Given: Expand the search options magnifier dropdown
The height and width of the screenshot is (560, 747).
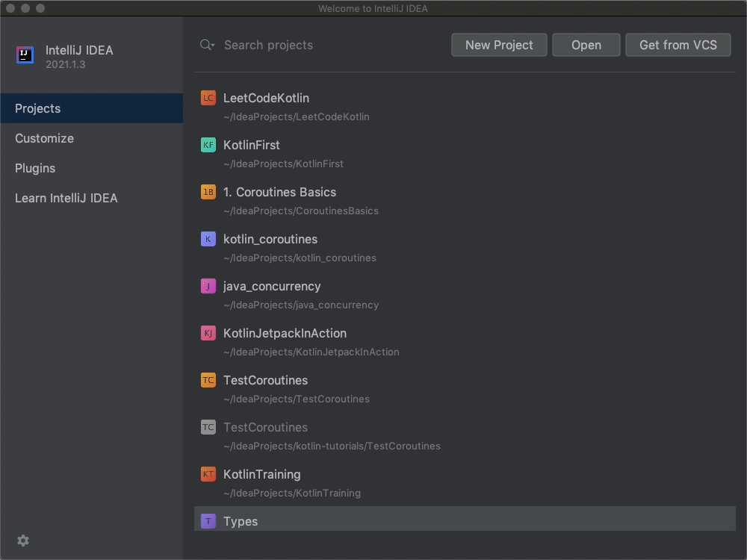Looking at the screenshot, I should tap(207, 45).
